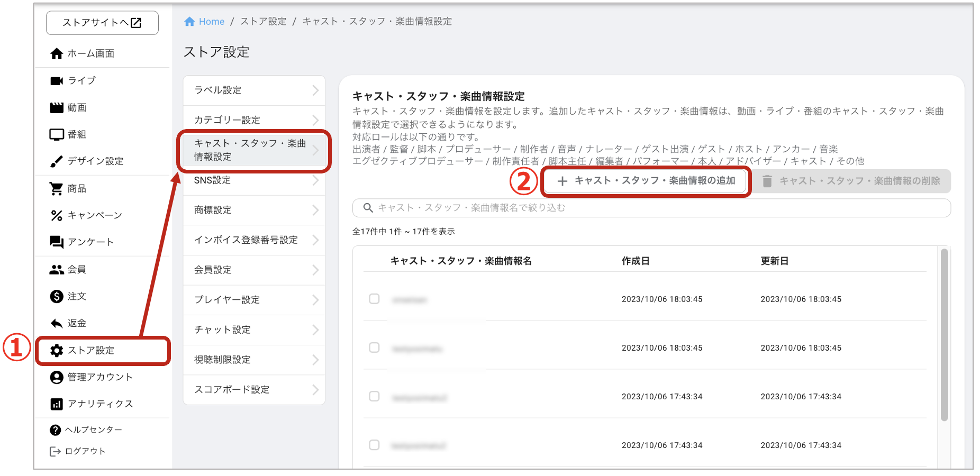The height and width of the screenshot is (476, 980).
Task: Click the ストア設定 gear icon
Action: coord(57,350)
